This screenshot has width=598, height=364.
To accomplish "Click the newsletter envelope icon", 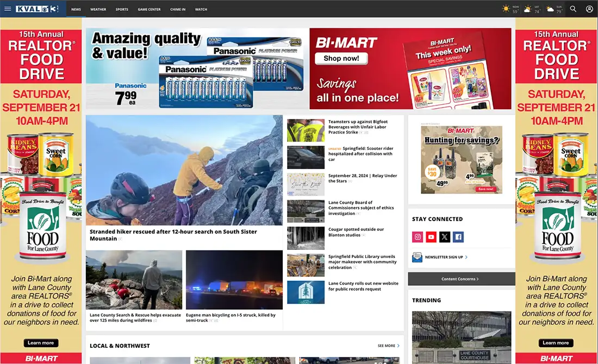I will point(417,258).
